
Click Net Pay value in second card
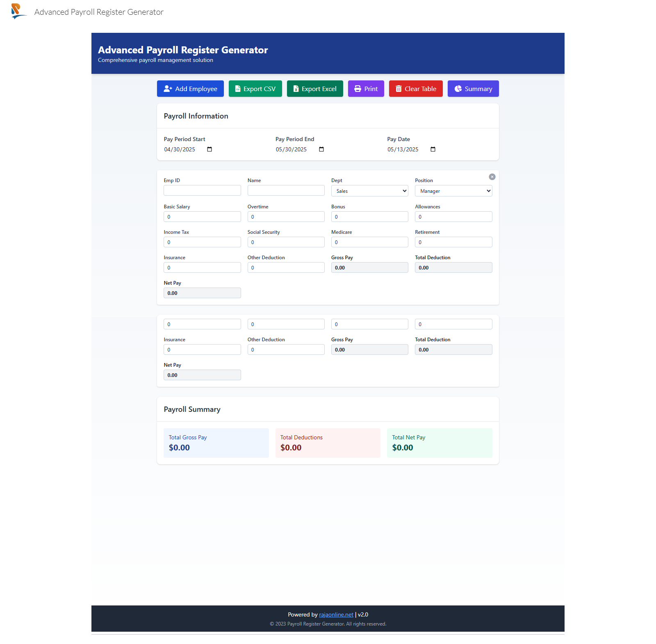coord(202,375)
